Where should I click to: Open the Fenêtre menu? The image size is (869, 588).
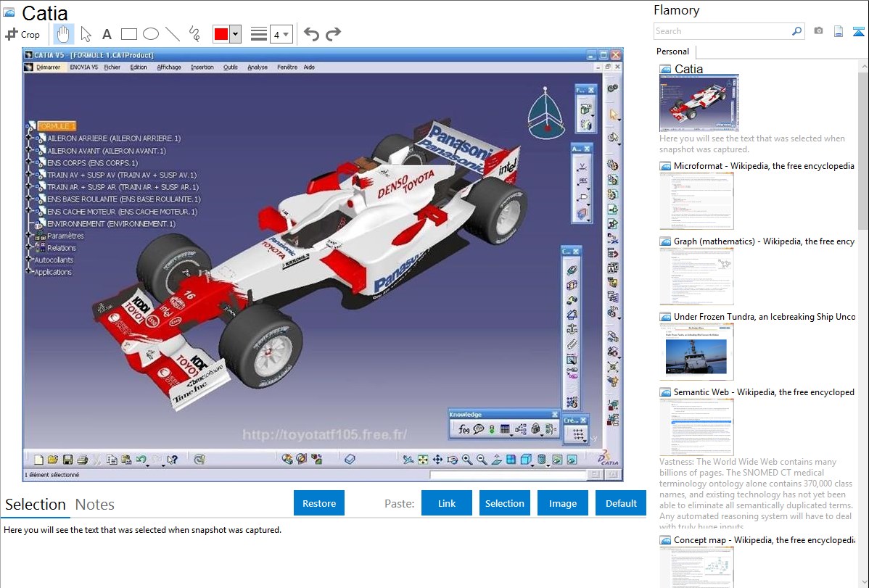pos(287,67)
